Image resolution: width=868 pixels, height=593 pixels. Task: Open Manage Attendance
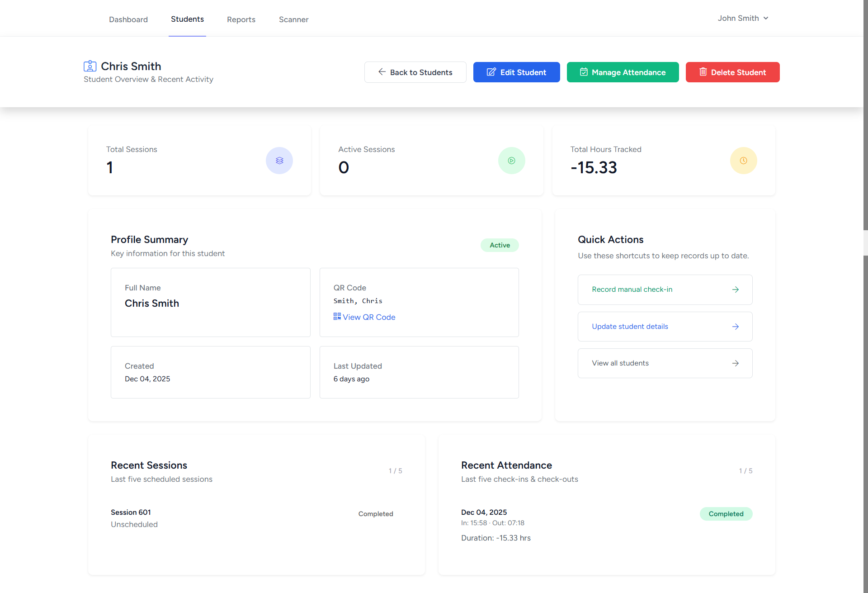point(623,72)
